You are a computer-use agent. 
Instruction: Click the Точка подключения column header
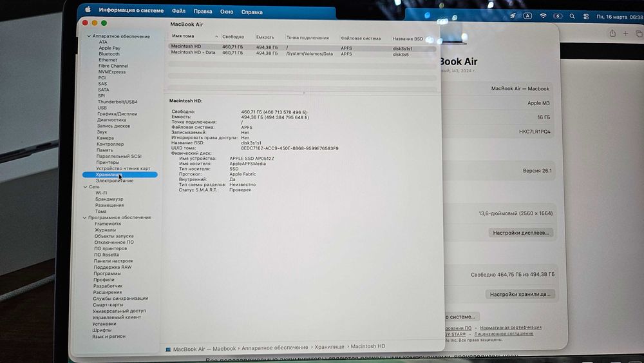308,38
